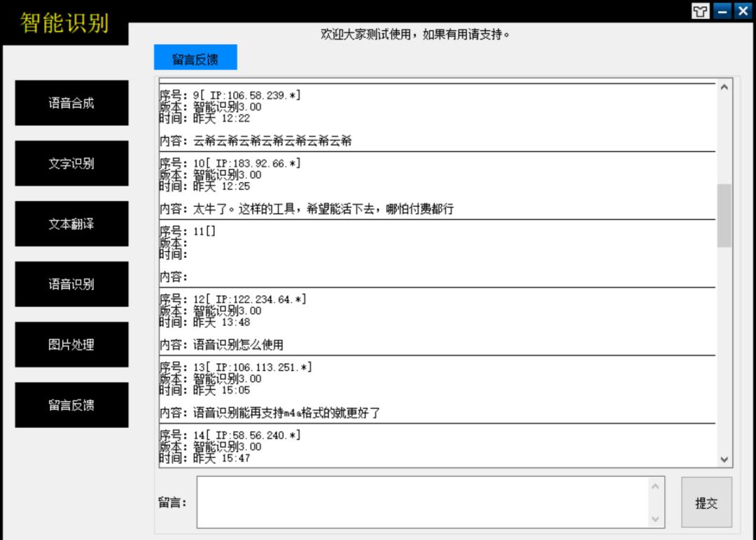The height and width of the screenshot is (540, 756).
Task: Select 留言反馈 in the left sidebar
Action: [71, 404]
